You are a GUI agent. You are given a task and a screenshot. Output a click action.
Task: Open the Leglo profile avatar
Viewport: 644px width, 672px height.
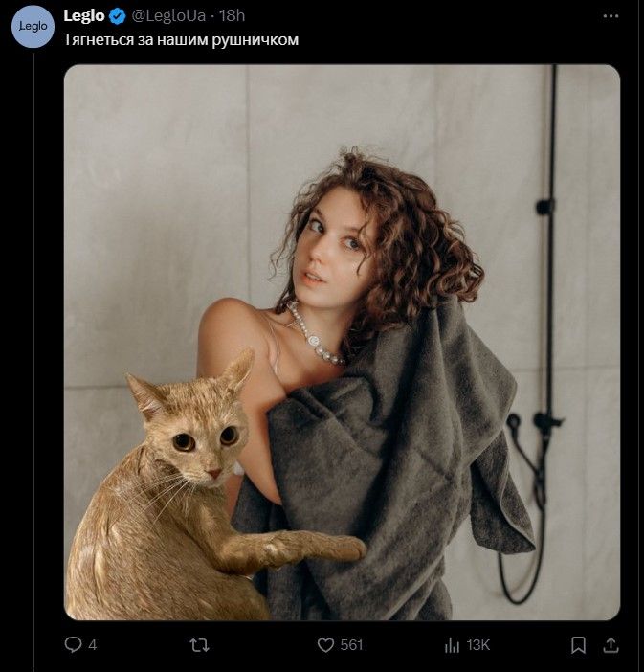tap(33, 26)
